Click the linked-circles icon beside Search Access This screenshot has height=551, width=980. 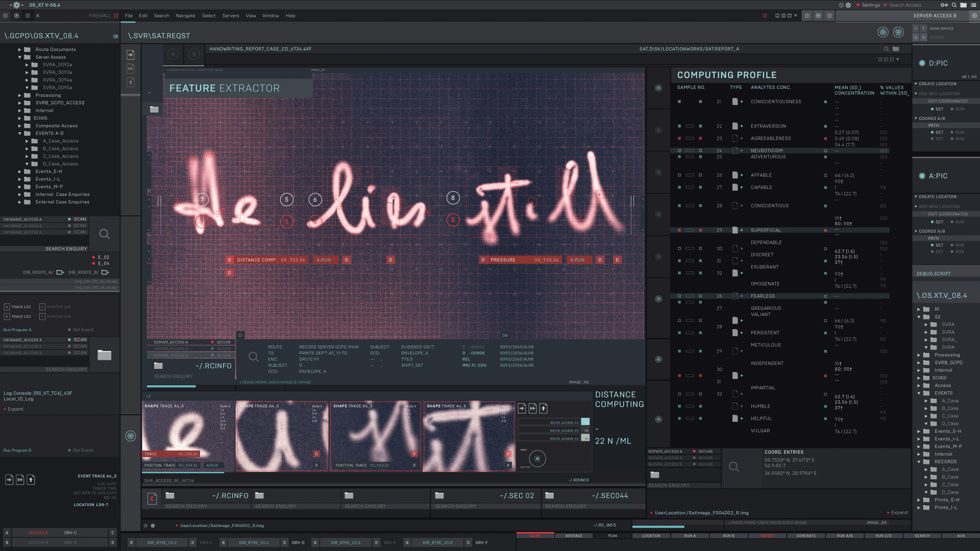click(x=944, y=5)
